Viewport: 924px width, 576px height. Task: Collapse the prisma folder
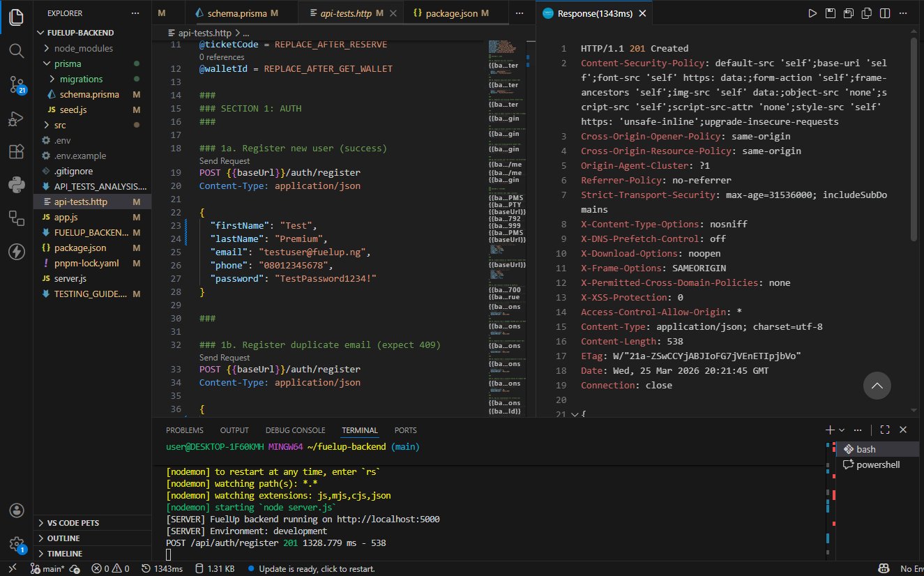[47, 63]
